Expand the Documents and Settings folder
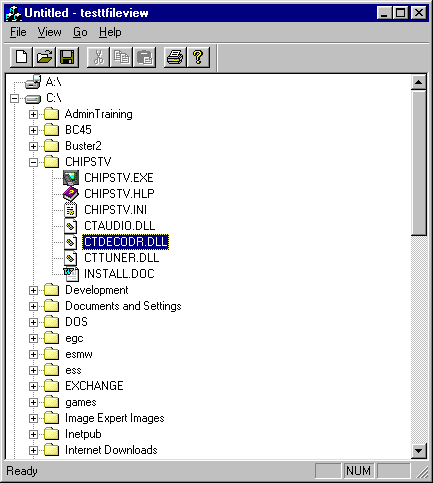Screen dimensions: 433x483 click(33, 306)
